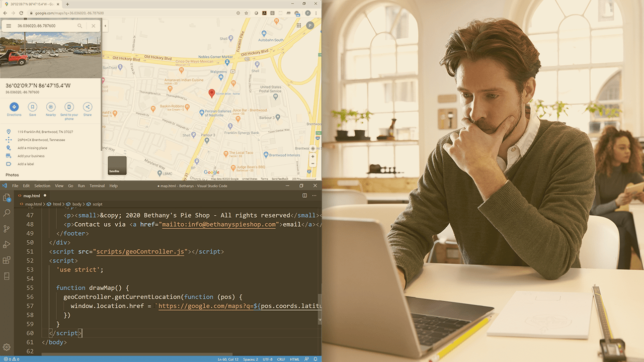Screen dimensions: 644x362
Task: Zoom in map with plus control
Action: click(312, 156)
